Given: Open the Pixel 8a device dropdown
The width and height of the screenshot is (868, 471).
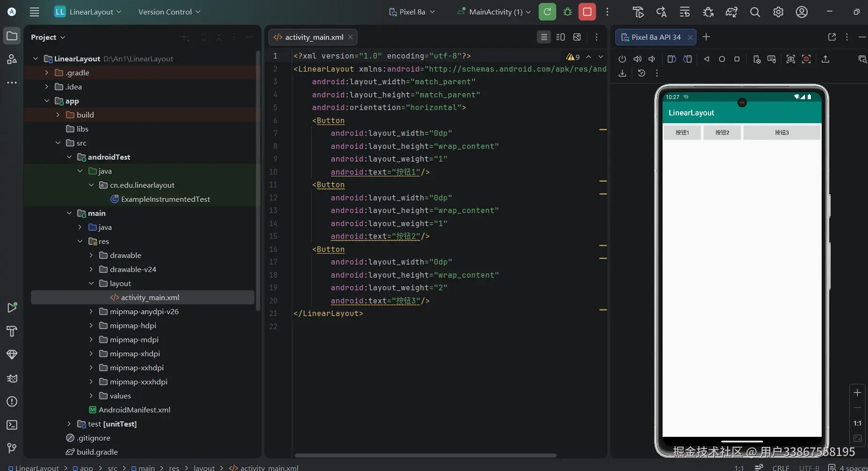Looking at the screenshot, I should click(412, 12).
